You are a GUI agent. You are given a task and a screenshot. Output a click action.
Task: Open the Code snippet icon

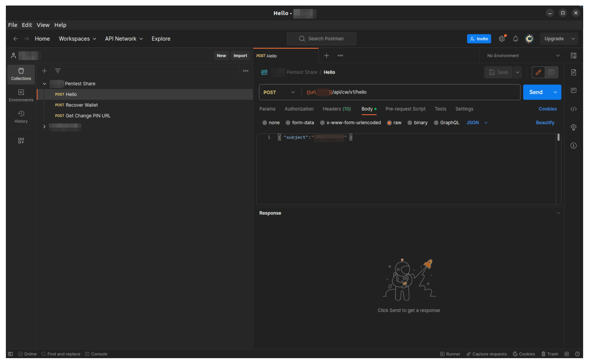click(574, 109)
